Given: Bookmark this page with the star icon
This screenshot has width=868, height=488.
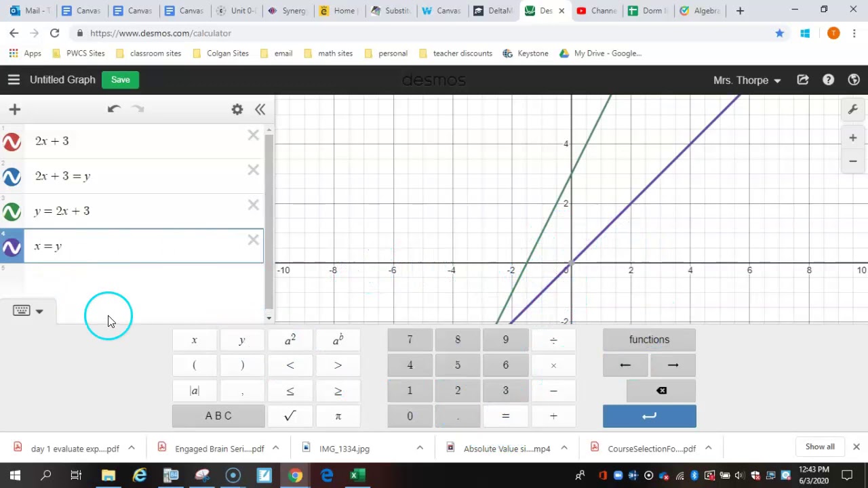Looking at the screenshot, I should 780,33.
